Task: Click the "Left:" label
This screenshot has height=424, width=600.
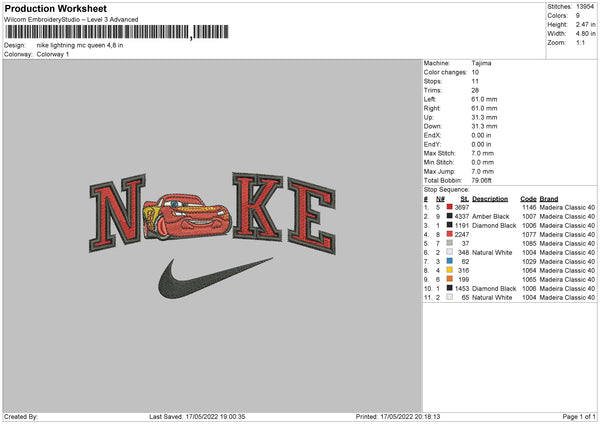Action: pyautogui.click(x=430, y=99)
